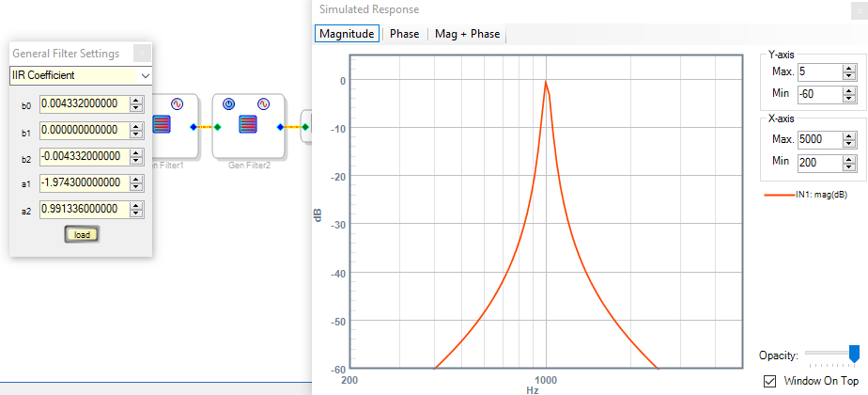Click the b2 coefficient input field

click(x=85, y=156)
